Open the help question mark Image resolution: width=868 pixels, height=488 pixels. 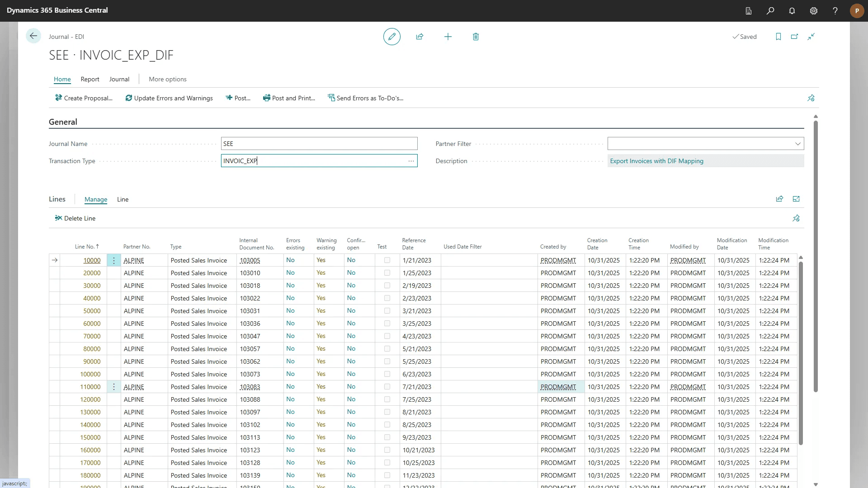(x=835, y=11)
